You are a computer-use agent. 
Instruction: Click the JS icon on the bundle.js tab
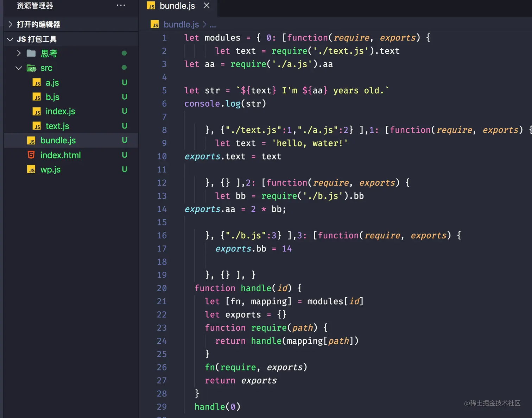(151, 6)
